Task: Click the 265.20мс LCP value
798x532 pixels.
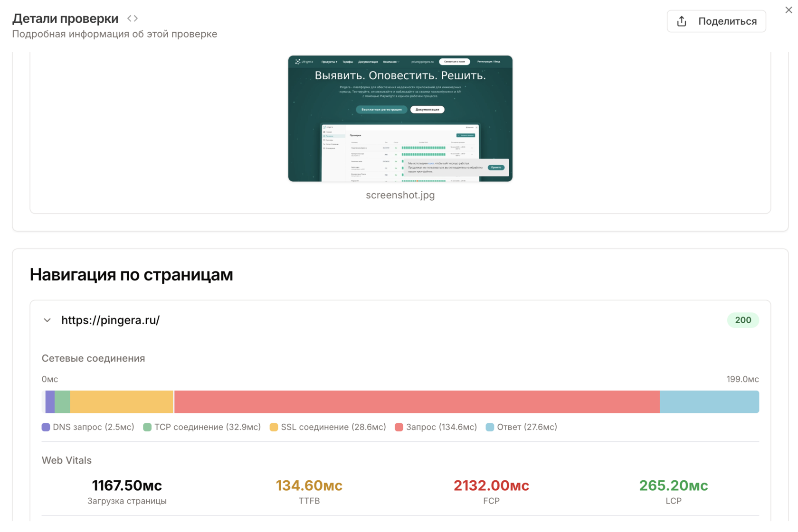Action: point(674,485)
